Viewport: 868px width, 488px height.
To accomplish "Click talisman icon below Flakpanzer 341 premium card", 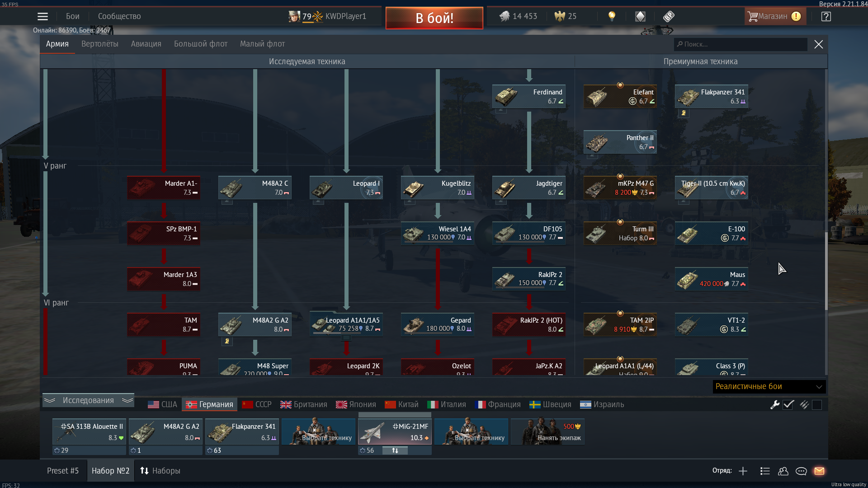I will tap(684, 113).
